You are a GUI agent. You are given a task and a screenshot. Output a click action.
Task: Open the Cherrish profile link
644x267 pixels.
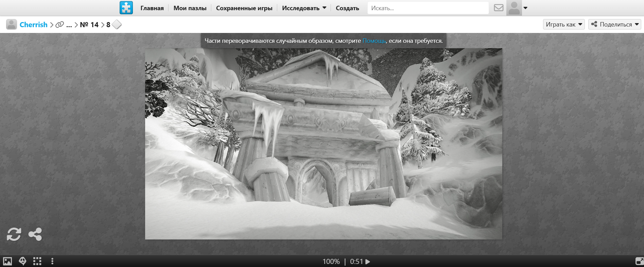point(33,25)
